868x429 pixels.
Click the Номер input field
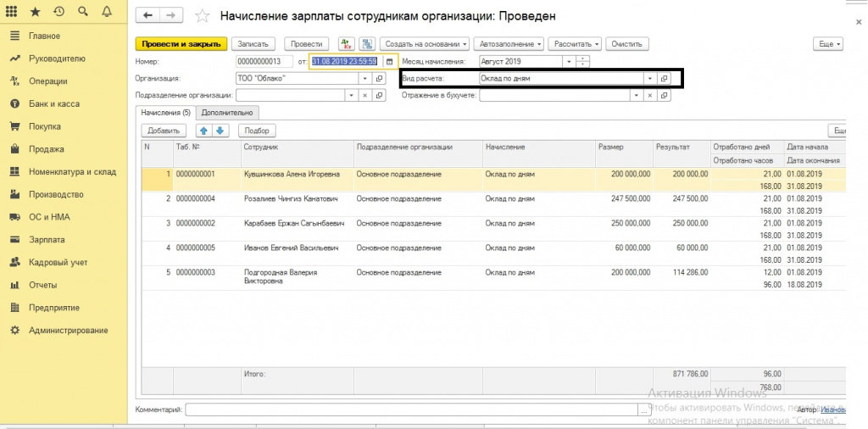pos(264,61)
